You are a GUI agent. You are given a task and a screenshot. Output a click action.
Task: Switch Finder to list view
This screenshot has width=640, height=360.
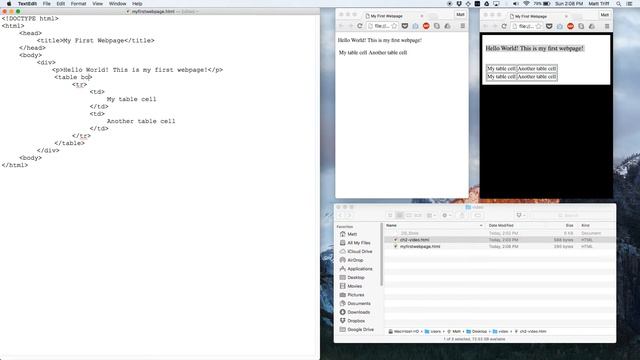click(400, 215)
